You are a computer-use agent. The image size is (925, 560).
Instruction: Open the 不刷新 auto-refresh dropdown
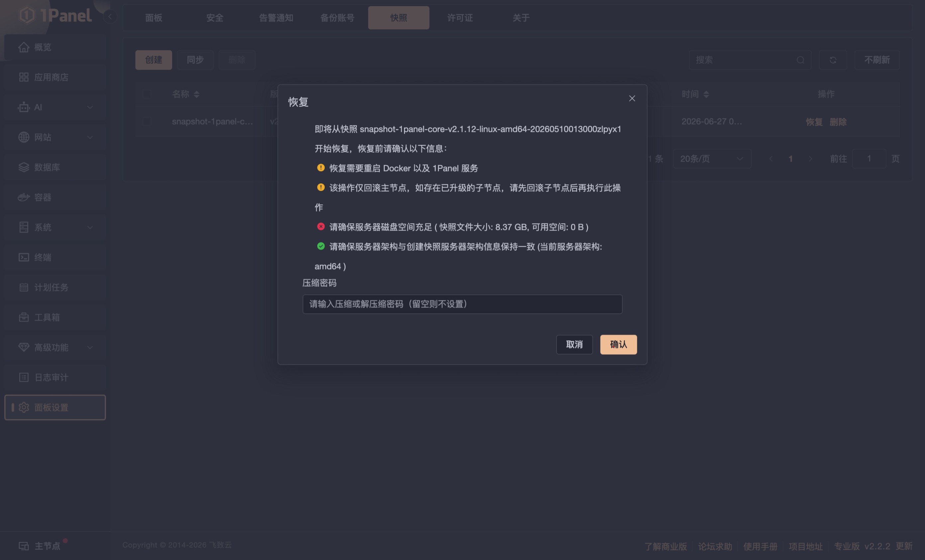[x=877, y=60]
